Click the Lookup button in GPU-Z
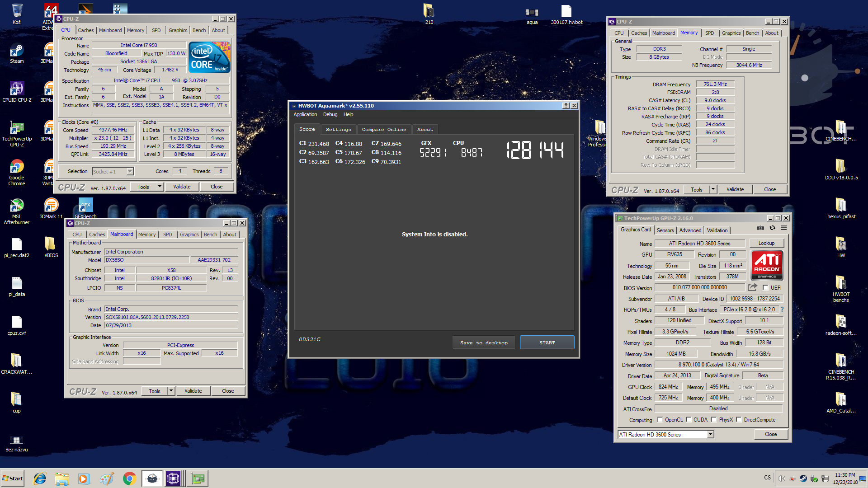Screen dimensions: 868x488 click(x=766, y=243)
